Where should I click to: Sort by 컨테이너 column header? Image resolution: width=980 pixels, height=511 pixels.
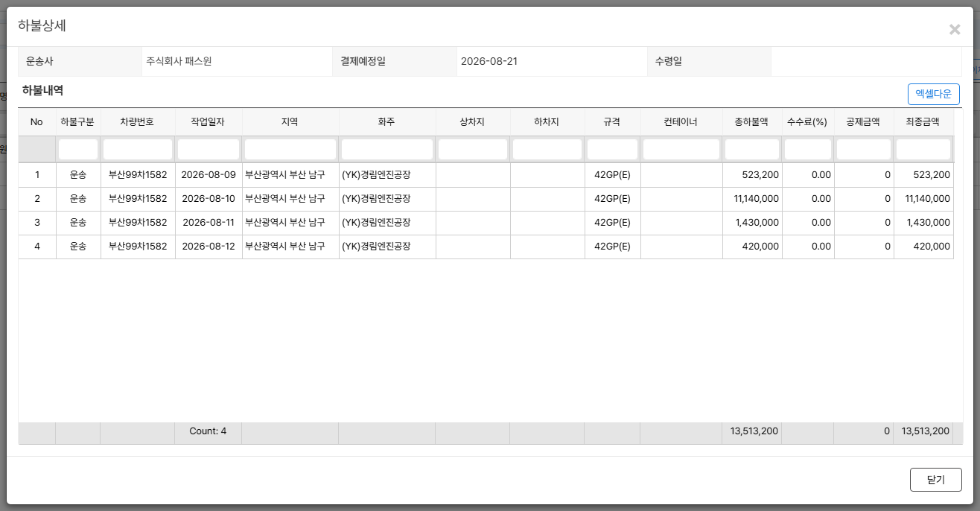(x=681, y=122)
